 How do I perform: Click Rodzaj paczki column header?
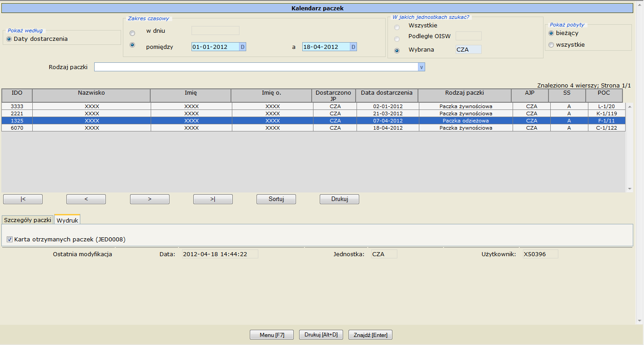465,96
